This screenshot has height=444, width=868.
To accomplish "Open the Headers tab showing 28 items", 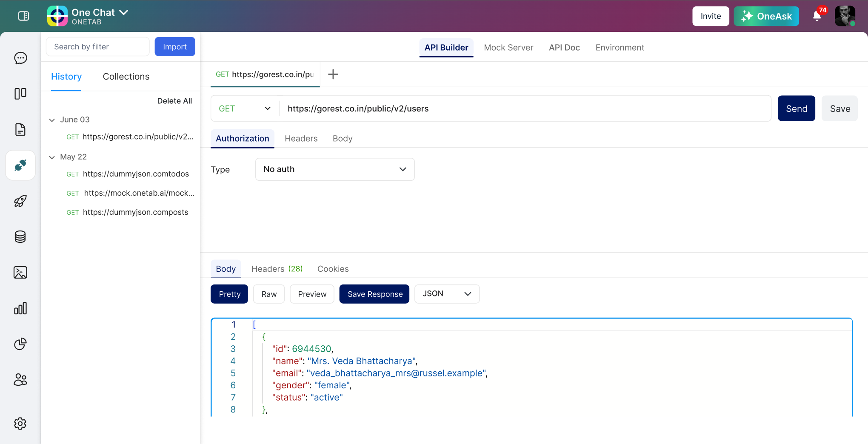I will (x=277, y=269).
